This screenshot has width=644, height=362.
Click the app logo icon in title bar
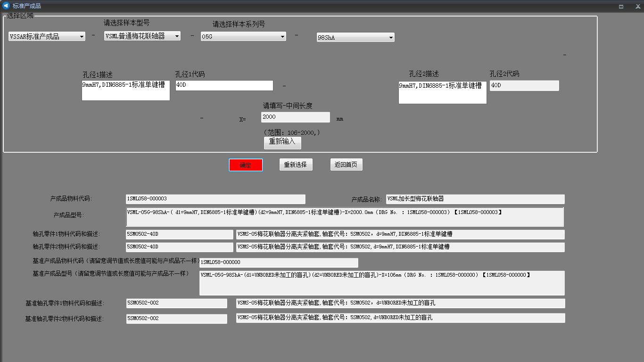(6, 6)
